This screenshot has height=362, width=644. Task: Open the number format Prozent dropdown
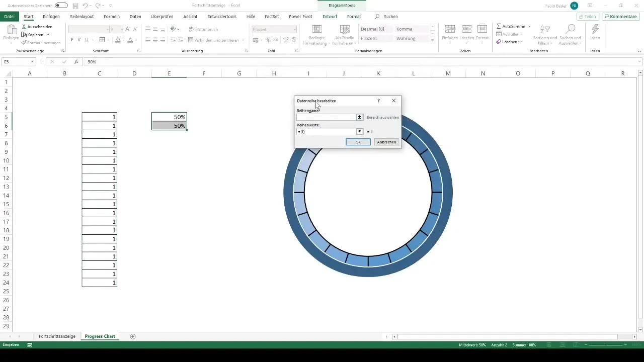tap(294, 29)
